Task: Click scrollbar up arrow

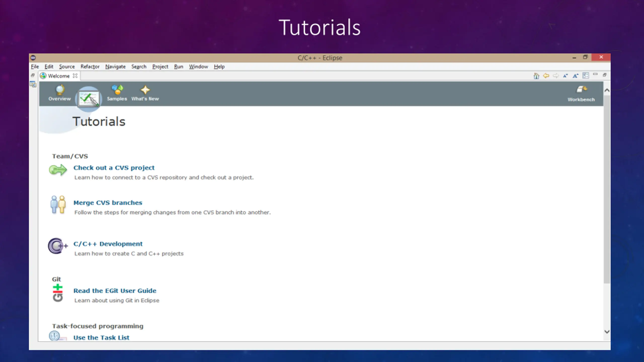Action: (x=607, y=90)
